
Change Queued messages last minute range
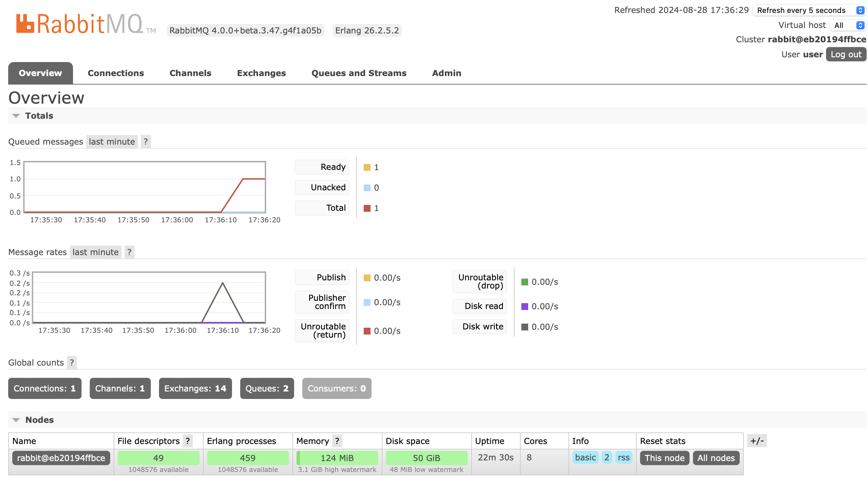coord(112,142)
